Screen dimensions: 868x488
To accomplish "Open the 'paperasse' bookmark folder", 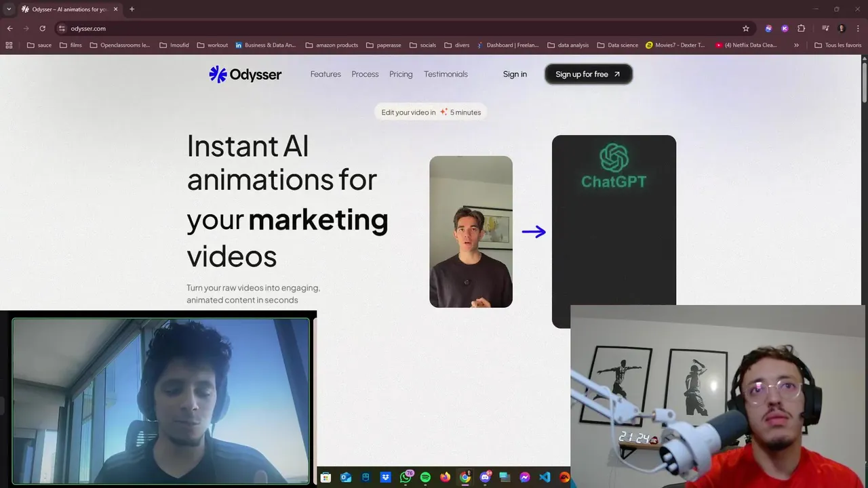I will point(383,45).
